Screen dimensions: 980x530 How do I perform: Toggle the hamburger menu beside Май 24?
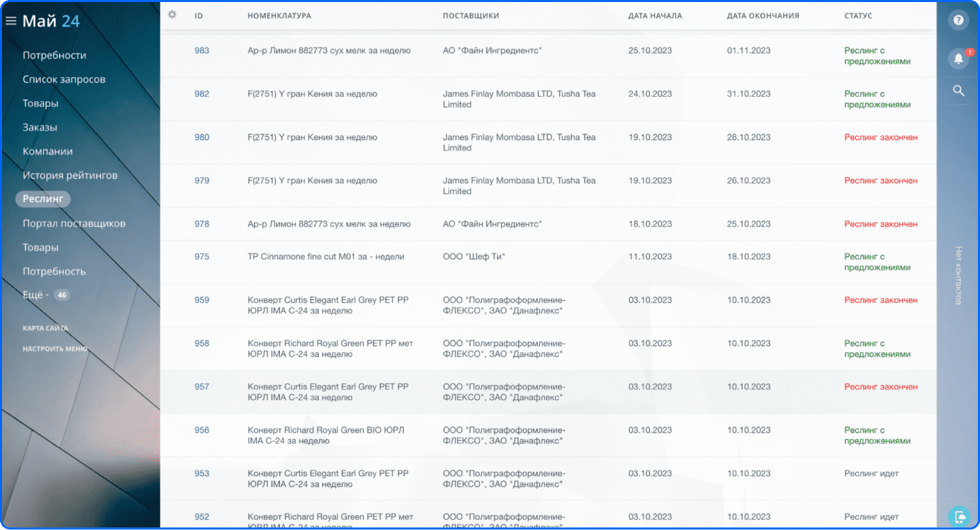click(11, 21)
